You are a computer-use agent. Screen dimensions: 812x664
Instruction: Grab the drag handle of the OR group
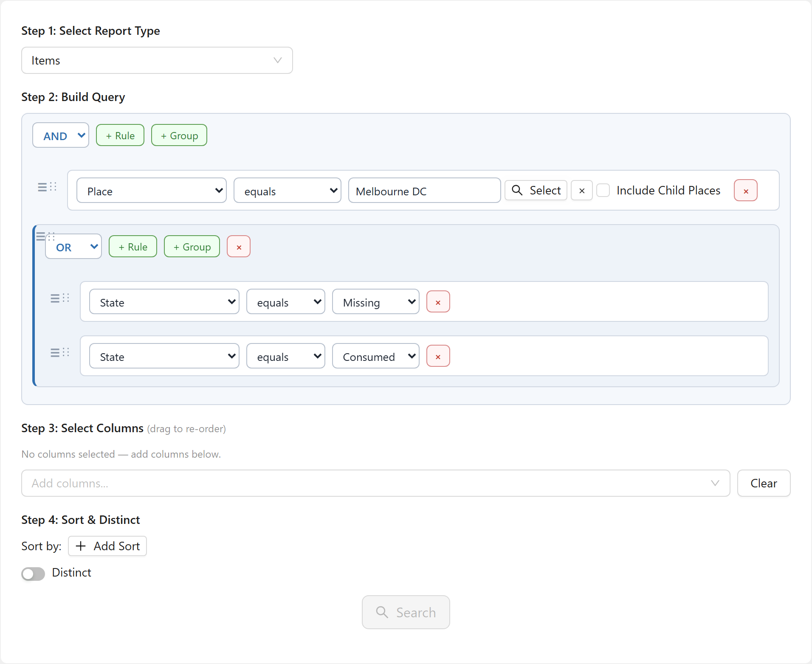[45, 236]
